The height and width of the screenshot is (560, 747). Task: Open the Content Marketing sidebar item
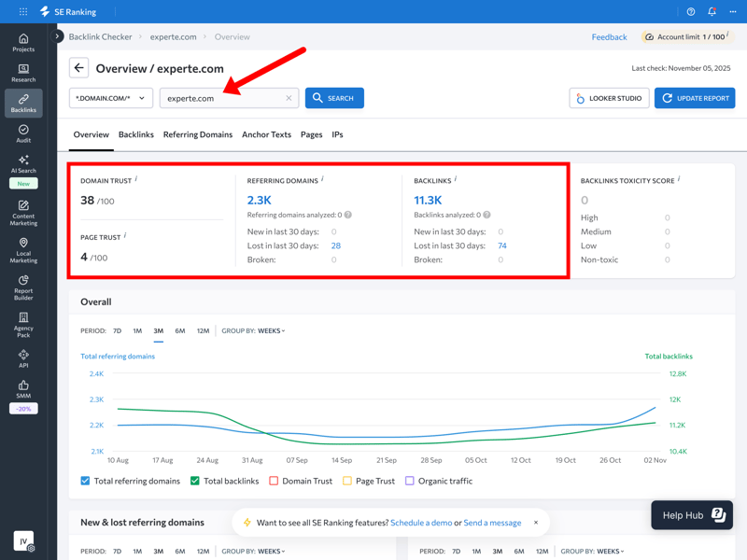pos(23,213)
